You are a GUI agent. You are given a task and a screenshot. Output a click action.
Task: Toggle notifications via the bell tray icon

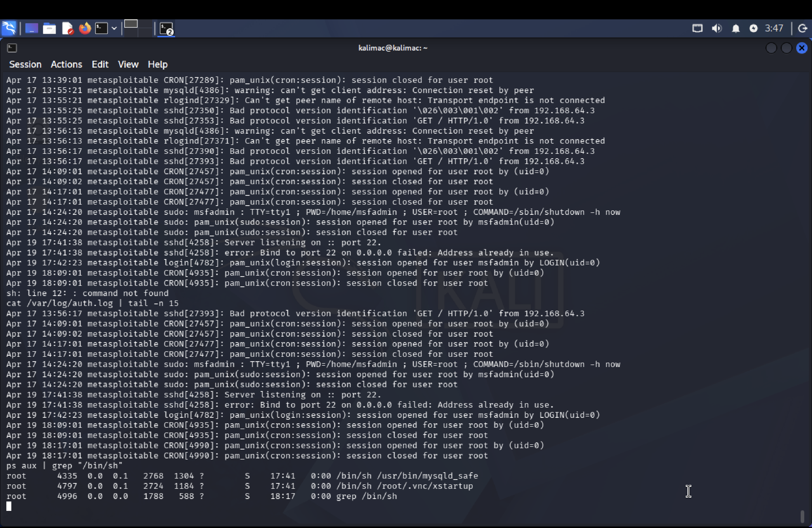(x=736, y=28)
